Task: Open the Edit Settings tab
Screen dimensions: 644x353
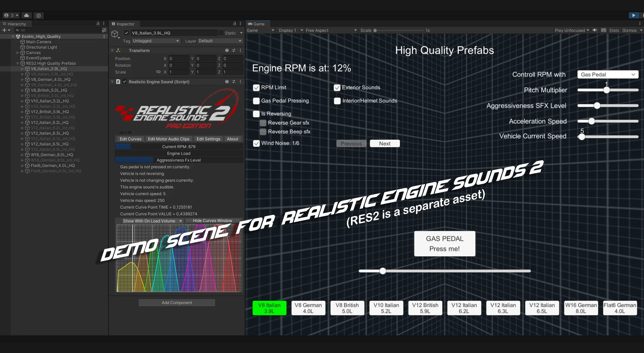Action: pos(208,139)
